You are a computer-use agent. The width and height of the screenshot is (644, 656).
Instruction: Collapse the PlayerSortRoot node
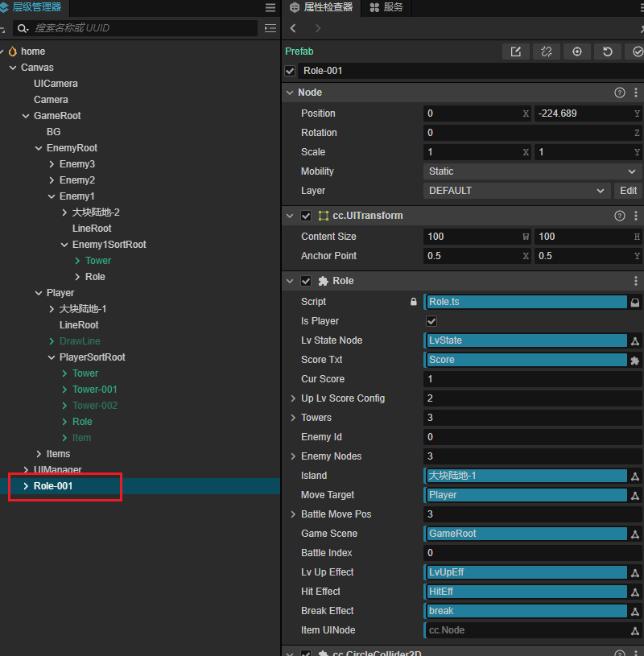(x=52, y=357)
